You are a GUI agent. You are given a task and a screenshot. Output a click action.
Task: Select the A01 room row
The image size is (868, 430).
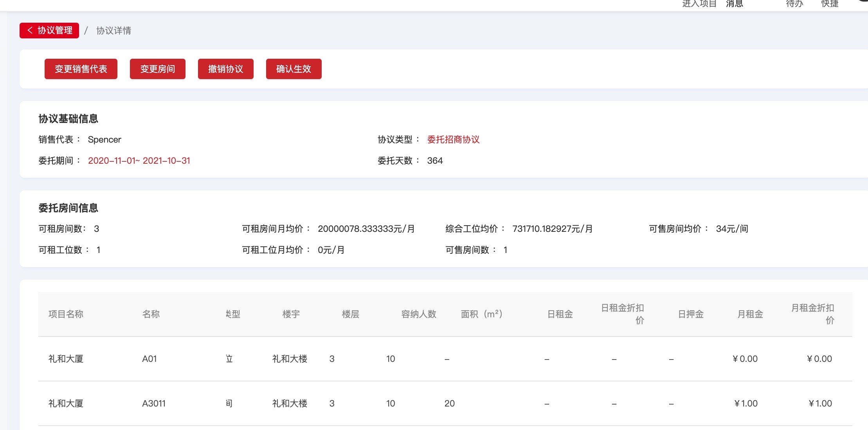click(149, 359)
